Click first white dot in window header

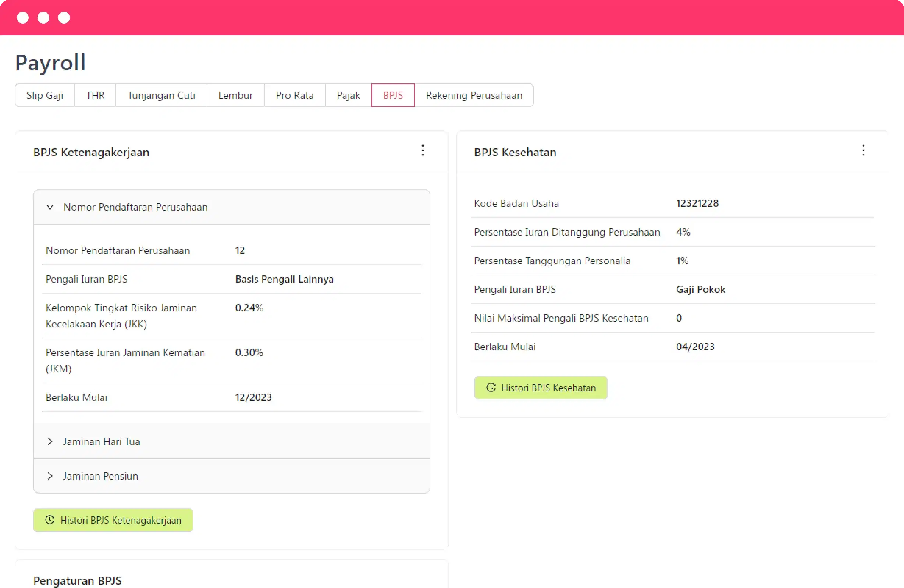click(x=23, y=18)
